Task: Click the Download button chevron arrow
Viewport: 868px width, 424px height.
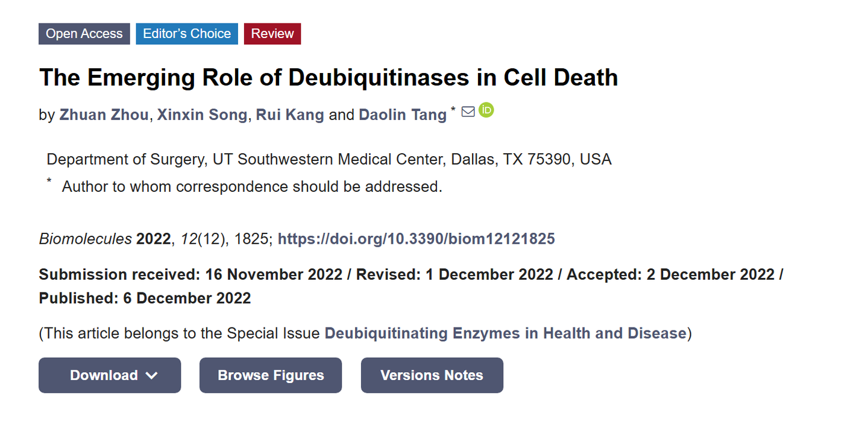Action: [x=152, y=376]
